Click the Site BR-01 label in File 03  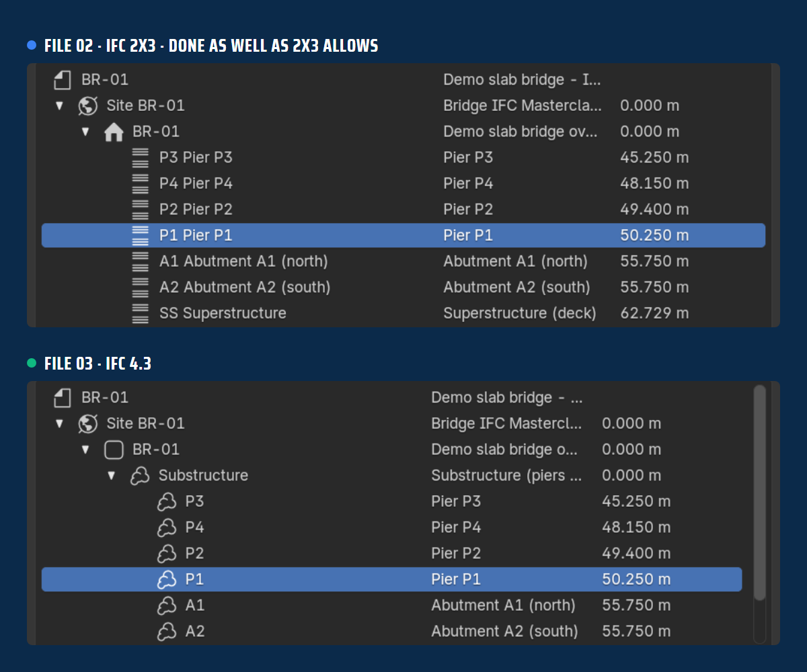click(145, 423)
